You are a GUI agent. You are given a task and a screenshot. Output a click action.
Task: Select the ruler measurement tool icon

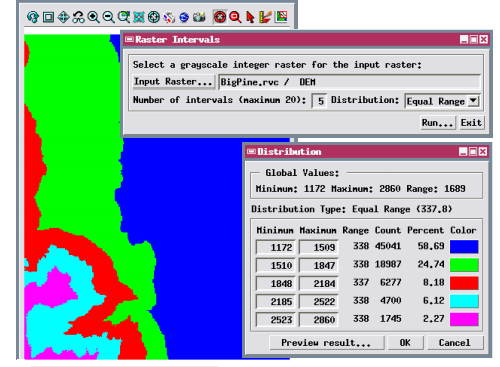(265, 17)
